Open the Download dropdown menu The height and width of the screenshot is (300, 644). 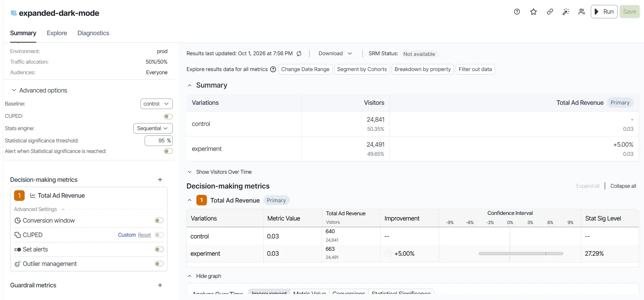tap(335, 53)
